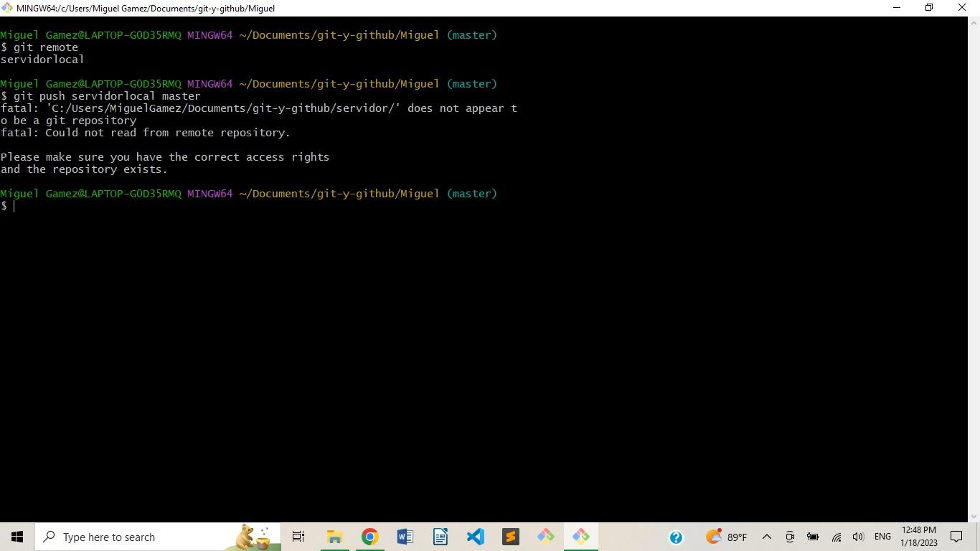Image resolution: width=980 pixels, height=551 pixels.
Task: Switch to the inactive Git Bash window
Action: (x=545, y=537)
